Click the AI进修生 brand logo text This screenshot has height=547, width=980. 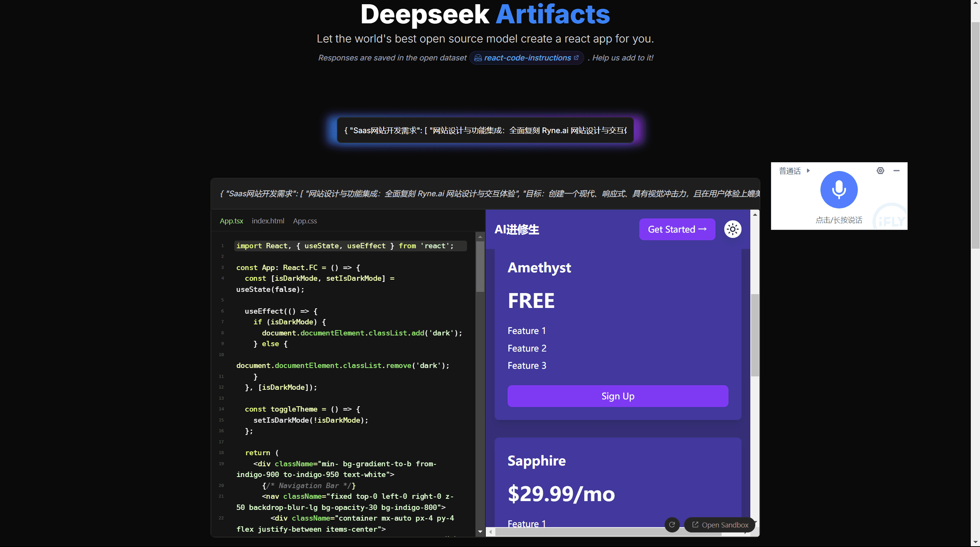tap(517, 230)
